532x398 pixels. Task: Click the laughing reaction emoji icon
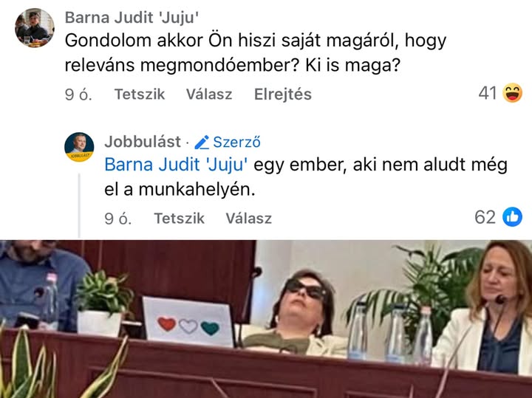(x=512, y=92)
